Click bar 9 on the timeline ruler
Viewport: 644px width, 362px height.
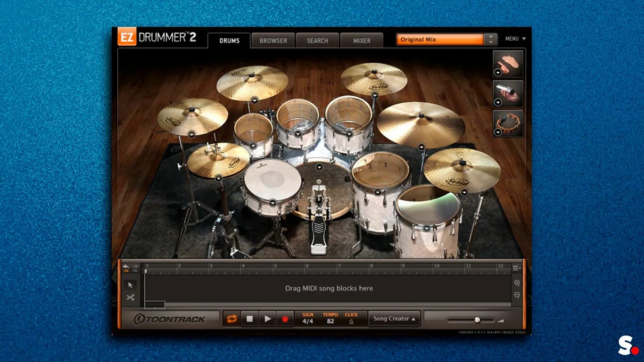403,266
